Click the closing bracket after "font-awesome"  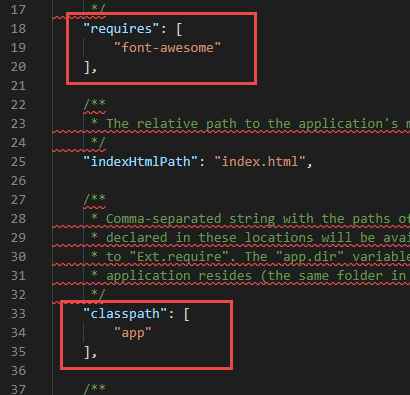pos(87,67)
